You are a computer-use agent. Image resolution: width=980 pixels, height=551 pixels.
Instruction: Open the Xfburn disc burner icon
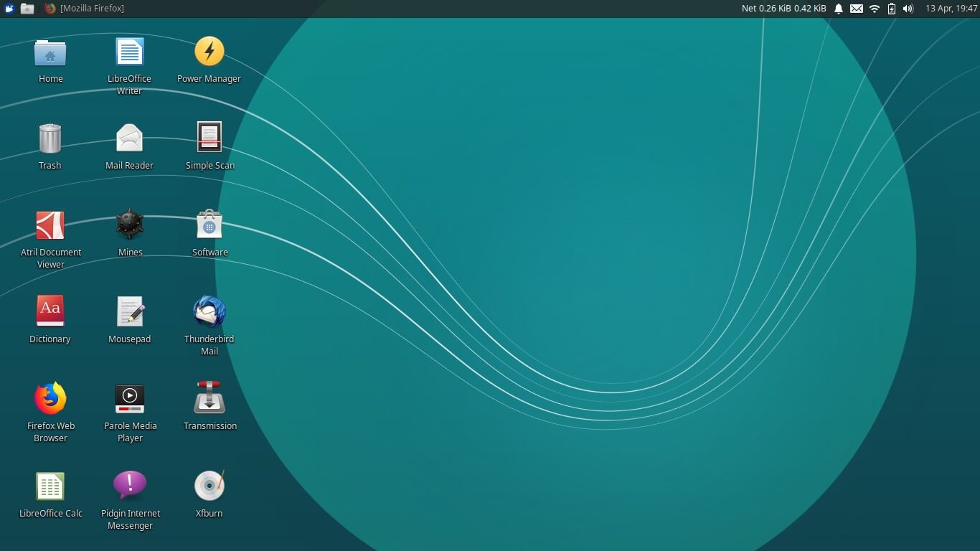coord(209,486)
